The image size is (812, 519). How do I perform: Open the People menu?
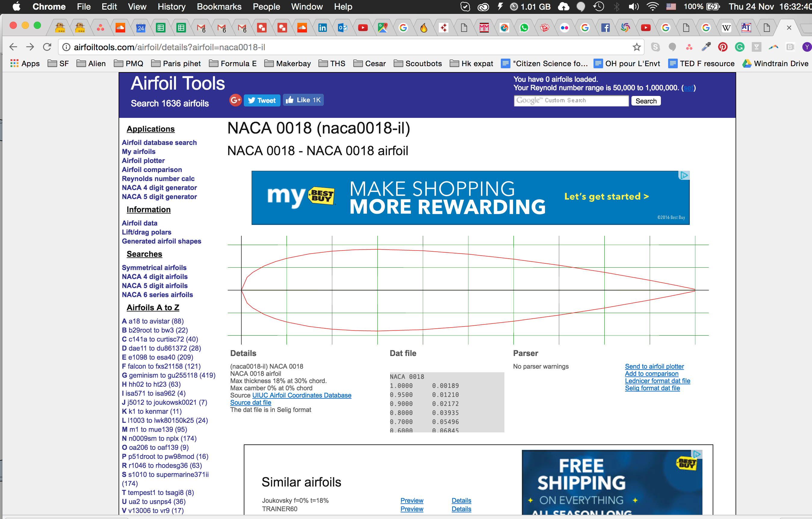click(266, 7)
